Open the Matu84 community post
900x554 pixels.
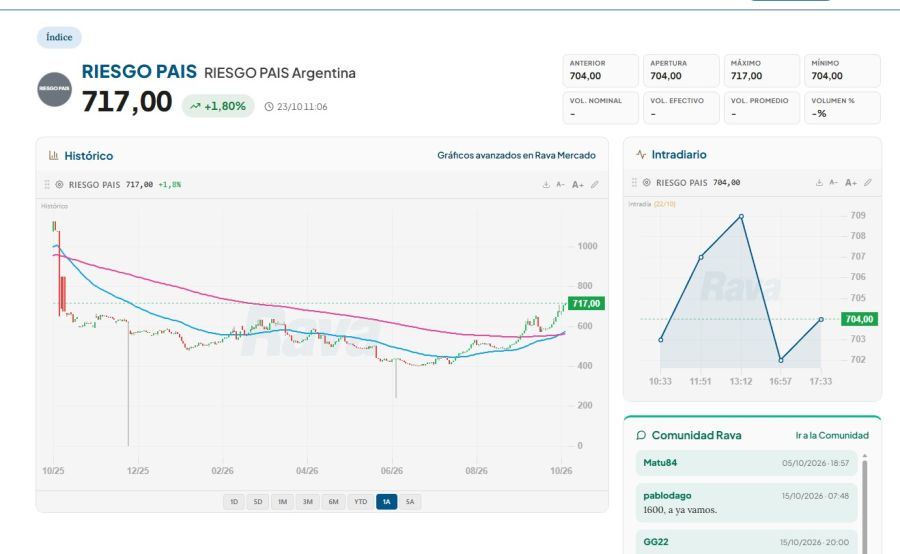pos(746,463)
